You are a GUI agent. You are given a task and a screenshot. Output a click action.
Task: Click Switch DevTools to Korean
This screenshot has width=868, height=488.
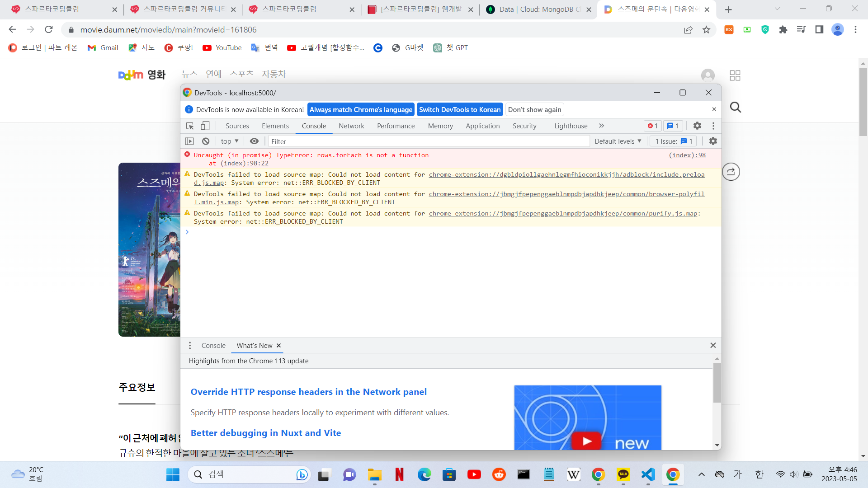pos(460,110)
